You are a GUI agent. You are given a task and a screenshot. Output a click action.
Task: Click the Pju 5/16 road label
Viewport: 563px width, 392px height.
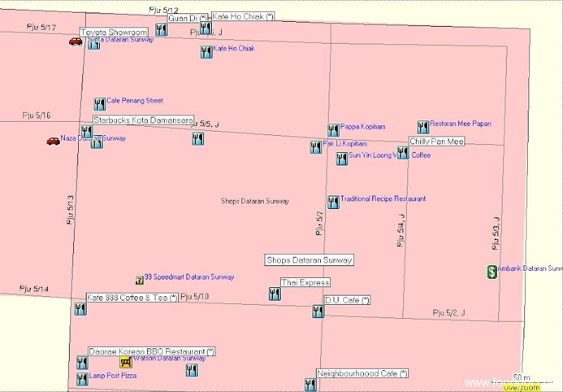click(x=37, y=115)
